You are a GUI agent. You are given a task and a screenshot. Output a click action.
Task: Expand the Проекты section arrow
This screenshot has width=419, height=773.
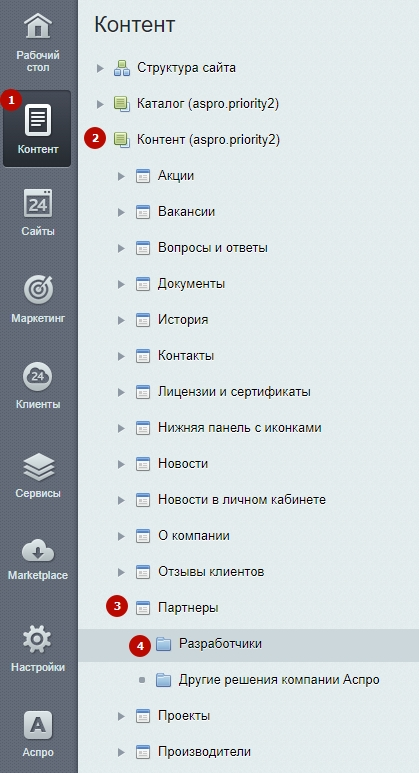click(x=121, y=716)
